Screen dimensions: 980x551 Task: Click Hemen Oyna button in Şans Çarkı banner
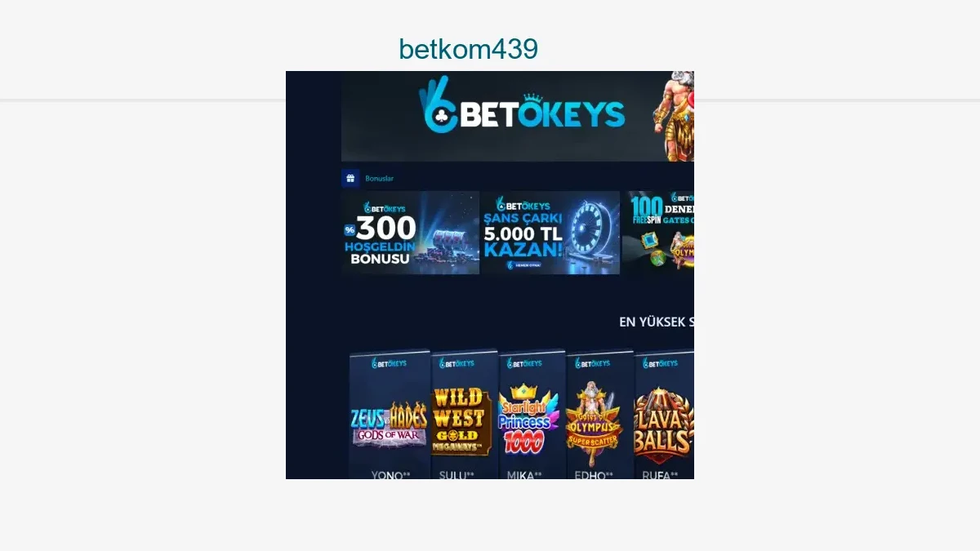523,265
